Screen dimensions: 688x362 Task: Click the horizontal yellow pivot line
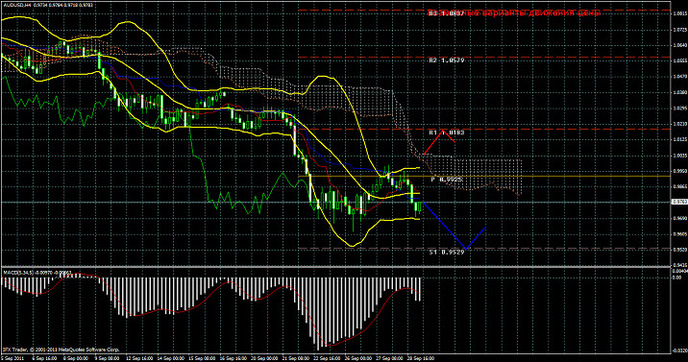(484, 176)
